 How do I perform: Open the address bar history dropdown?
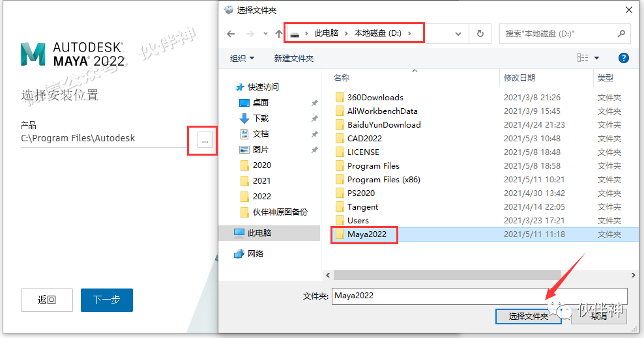(458, 34)
